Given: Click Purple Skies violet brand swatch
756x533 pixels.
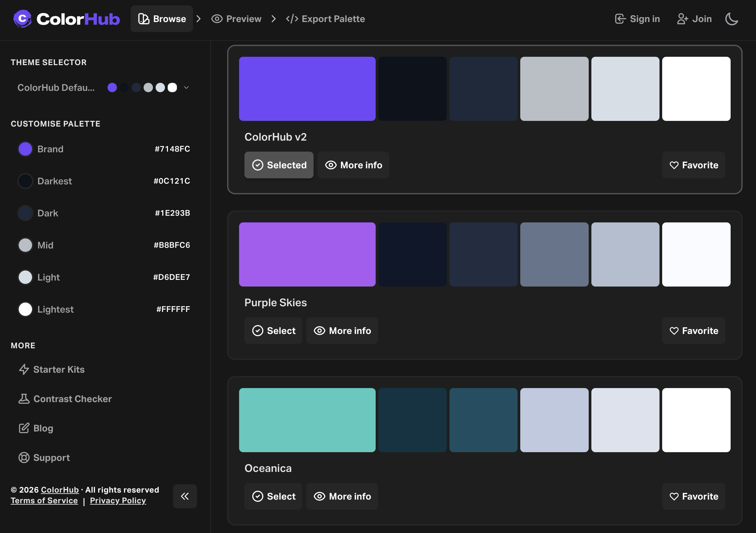Looking at the screenshot, I should 307,254.
